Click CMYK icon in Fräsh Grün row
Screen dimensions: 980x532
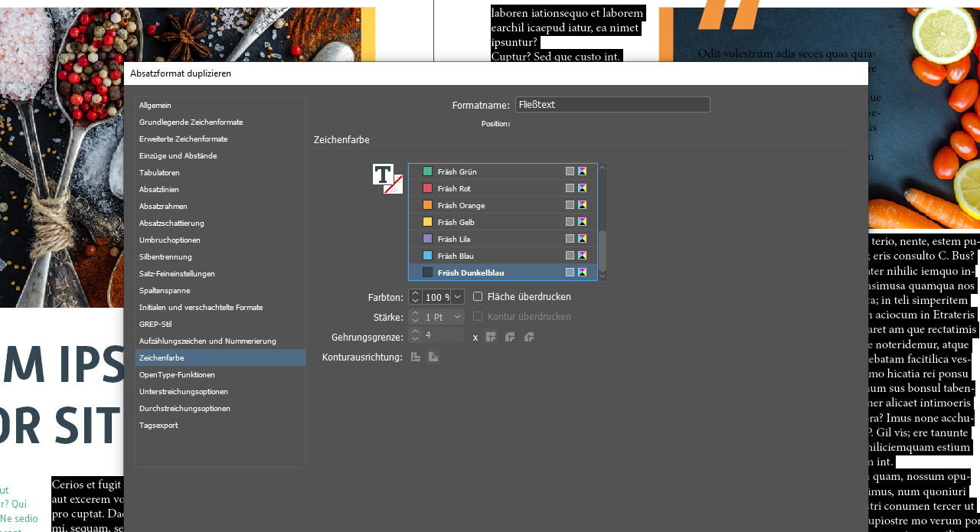[582, 171]
